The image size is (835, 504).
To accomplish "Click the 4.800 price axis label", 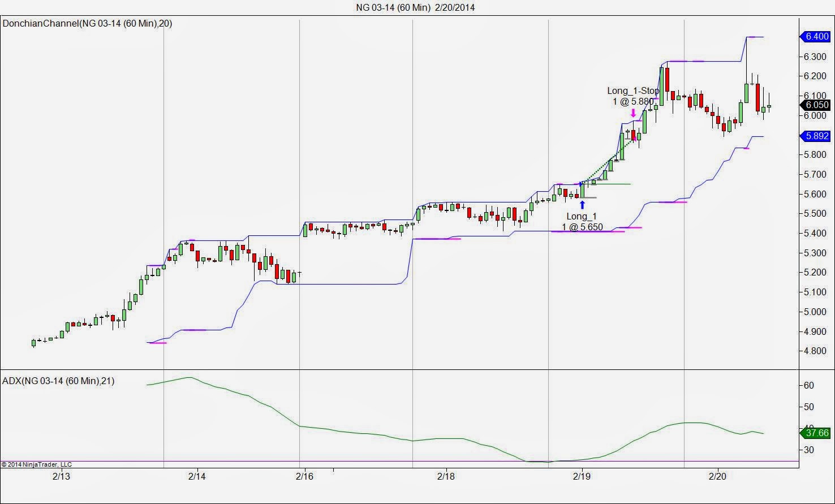I will point(816,351).
